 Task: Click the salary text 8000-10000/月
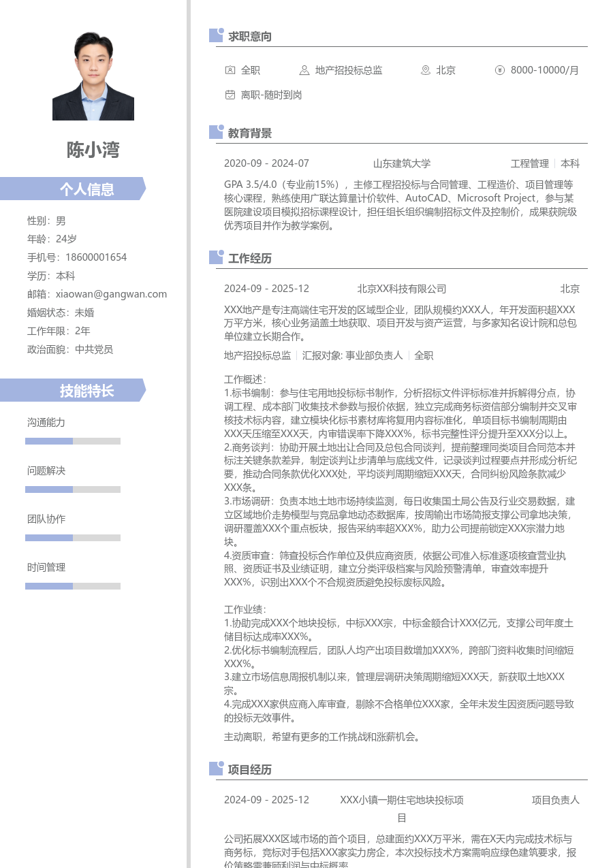pyautogui.click(x=545, y=70)
